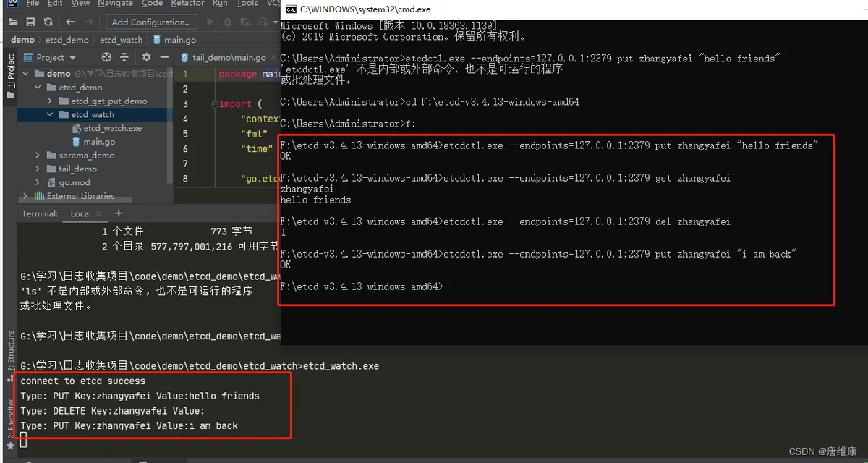Click the Back navigation arrow

tap(70, 22)
